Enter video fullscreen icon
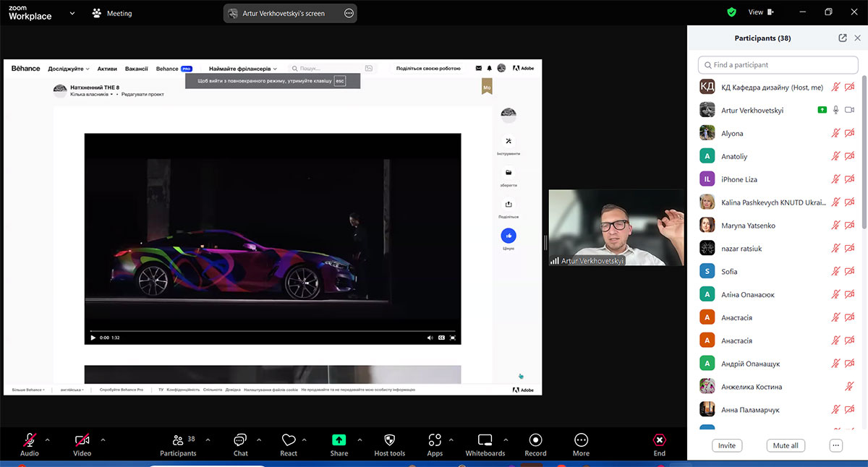The height and width of the screenshot is (467, 868). (453, 338)
